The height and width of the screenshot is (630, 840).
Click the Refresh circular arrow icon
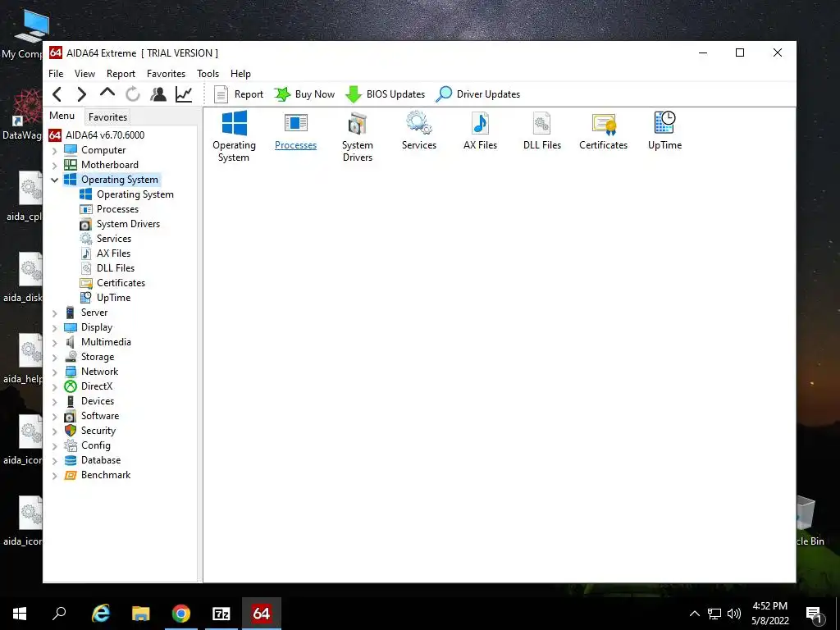click(133, 94)
